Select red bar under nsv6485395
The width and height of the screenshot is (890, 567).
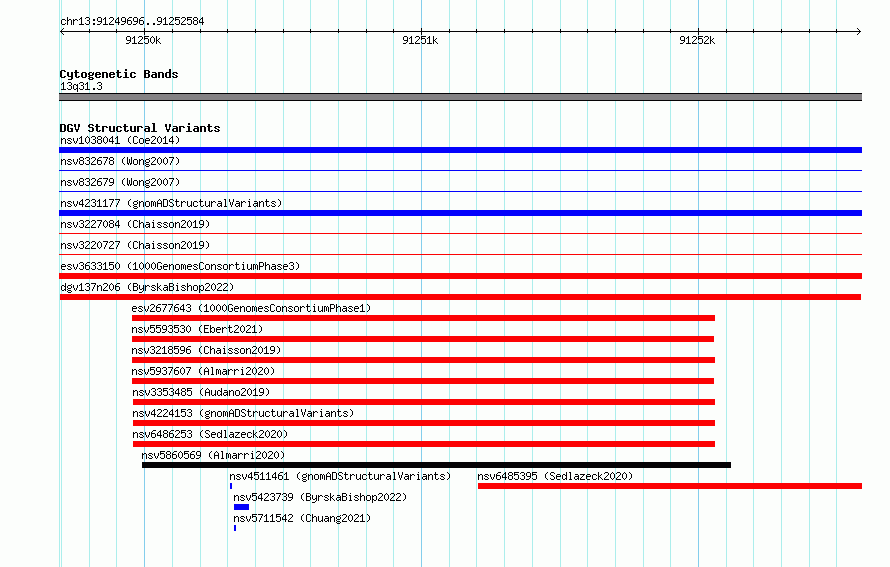[670, 486]
